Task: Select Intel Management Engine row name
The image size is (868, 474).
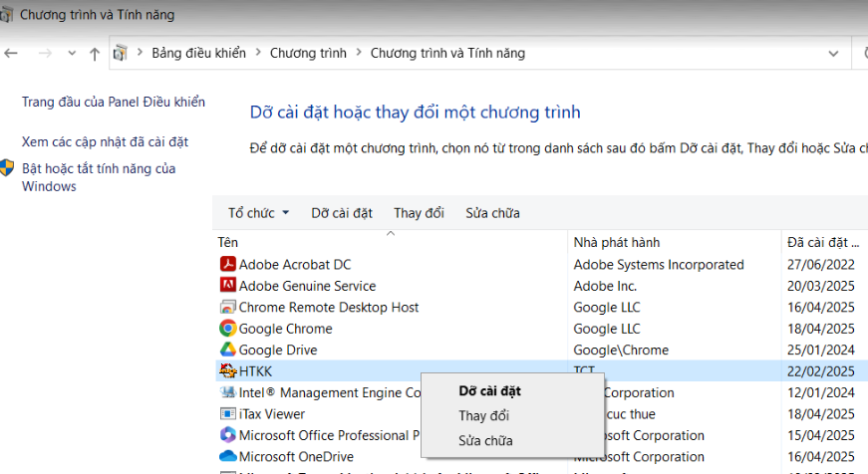Action: pyautogui.click(x=330, y=392)
